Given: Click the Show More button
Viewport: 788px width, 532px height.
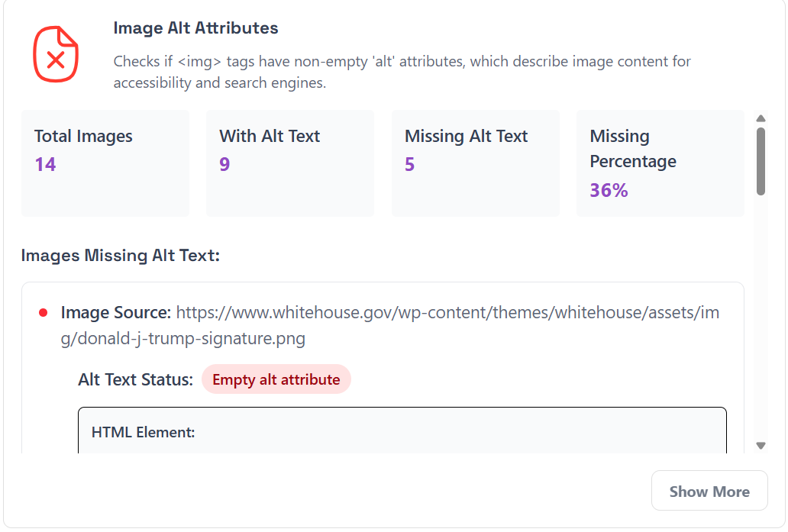Looking at the screenshot, I should pyautogui.click(x=709, y=491).
